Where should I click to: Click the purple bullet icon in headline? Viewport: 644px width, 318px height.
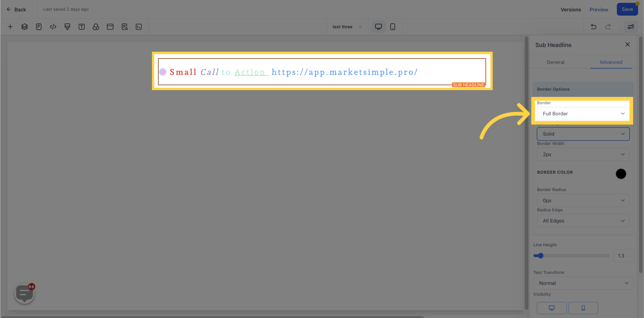tap(163, 72)
